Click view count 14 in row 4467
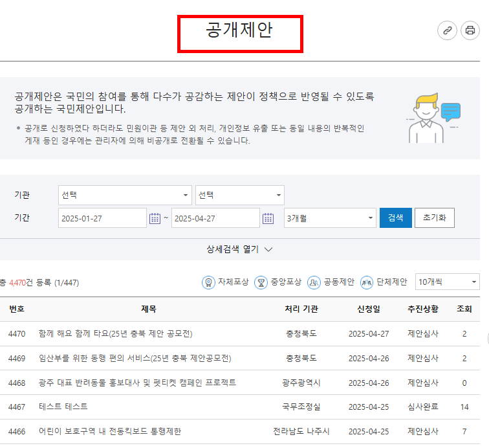Screen dimensions: 489x448 coord(464,407)
